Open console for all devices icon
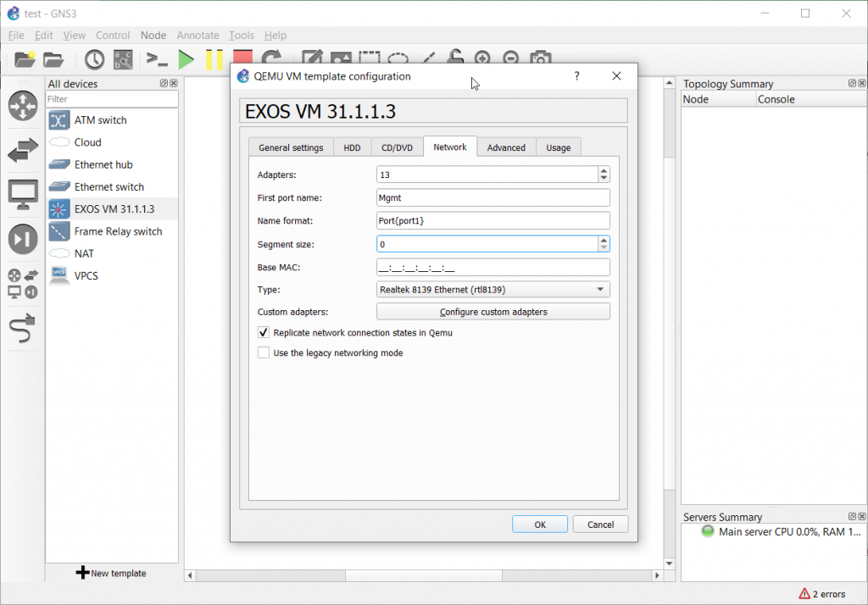 (157, 58)
